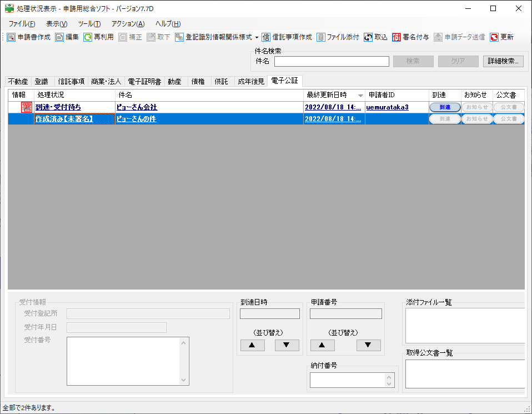Sort 到達日時 ascending with up arrow
The width and height of the screenshot is (532, 414).
(253, 345)
